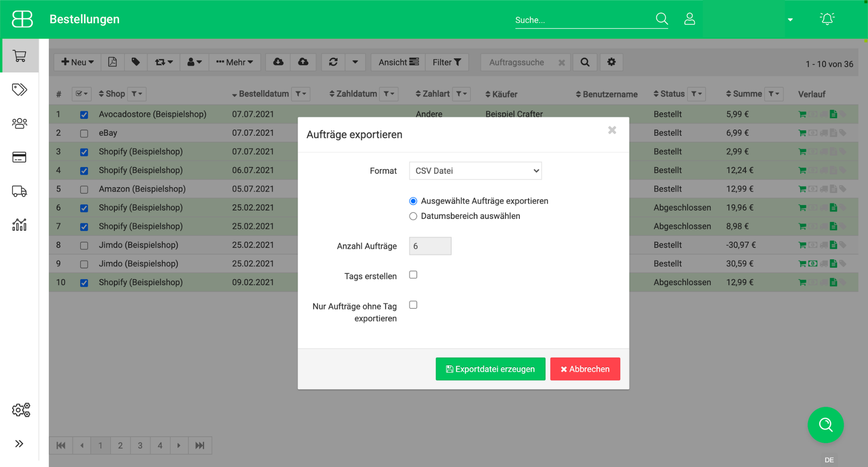Open the Format dropdown showing CSV Datei
Image resolution: width=868 pixels, height=467 pixels.
tap(475, 170)
